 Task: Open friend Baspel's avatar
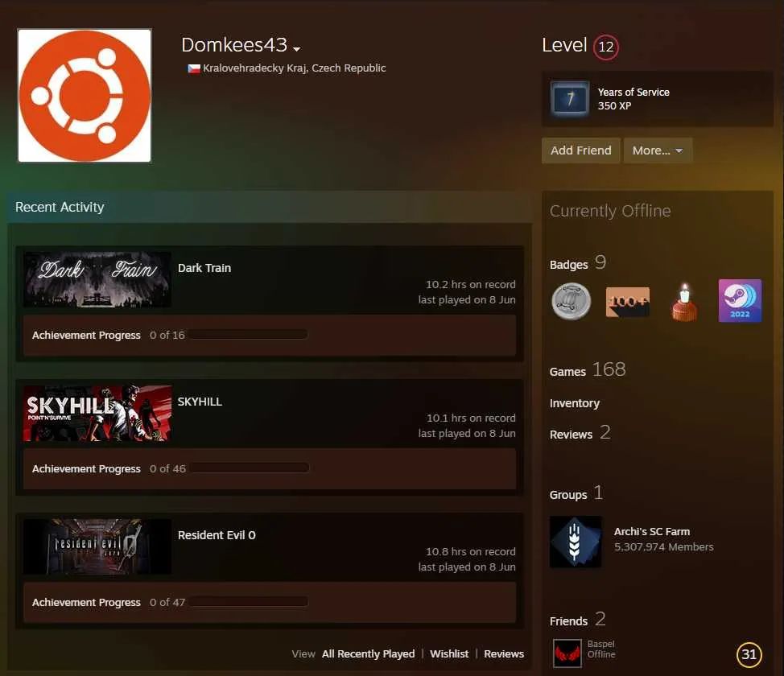click(x=567, y=653)
